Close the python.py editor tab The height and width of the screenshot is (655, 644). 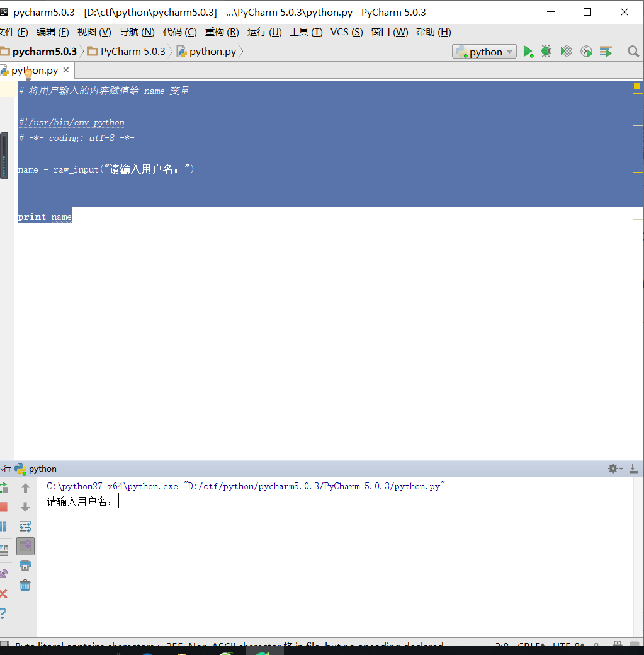pos(65,70)
